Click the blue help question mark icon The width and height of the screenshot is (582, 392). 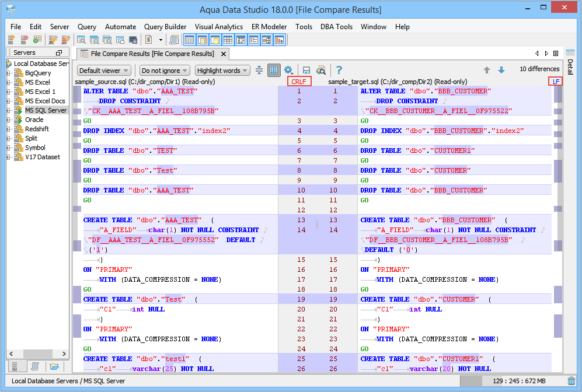point(339,70)
